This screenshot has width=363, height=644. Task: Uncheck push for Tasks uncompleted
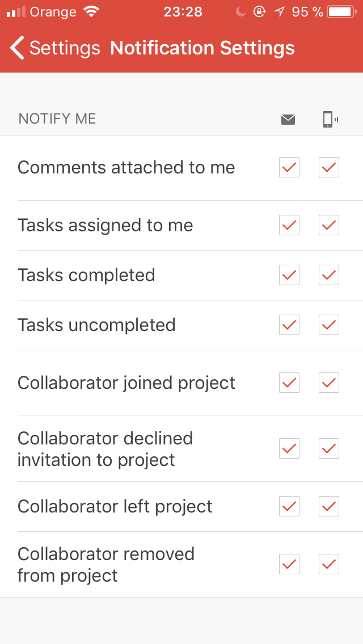click(x=329, y=325)
